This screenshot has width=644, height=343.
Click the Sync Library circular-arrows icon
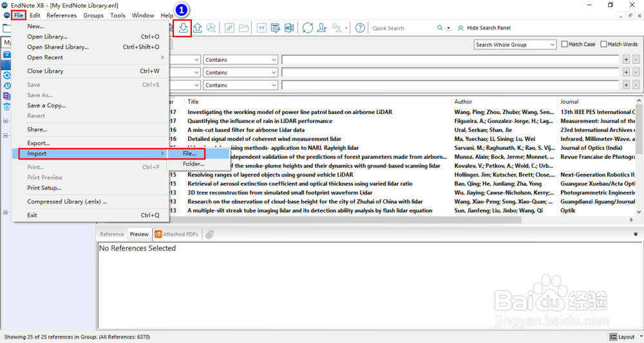click(308, 28)
